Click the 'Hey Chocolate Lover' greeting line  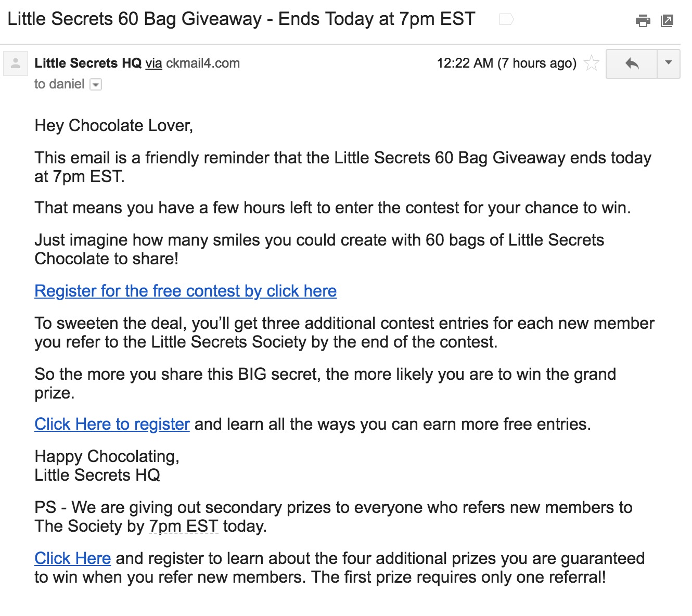(113, 125)
